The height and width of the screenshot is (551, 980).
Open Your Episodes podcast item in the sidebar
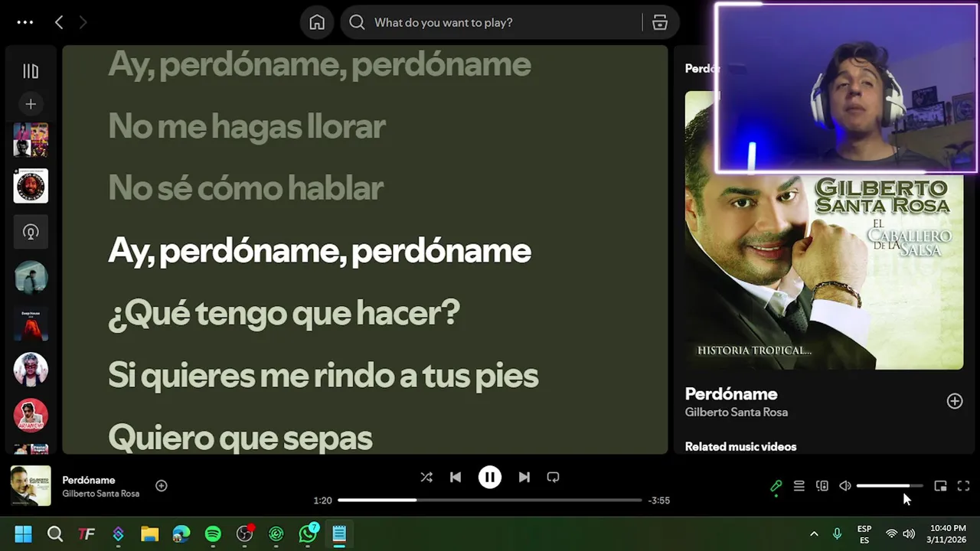(x=31, y=232)
